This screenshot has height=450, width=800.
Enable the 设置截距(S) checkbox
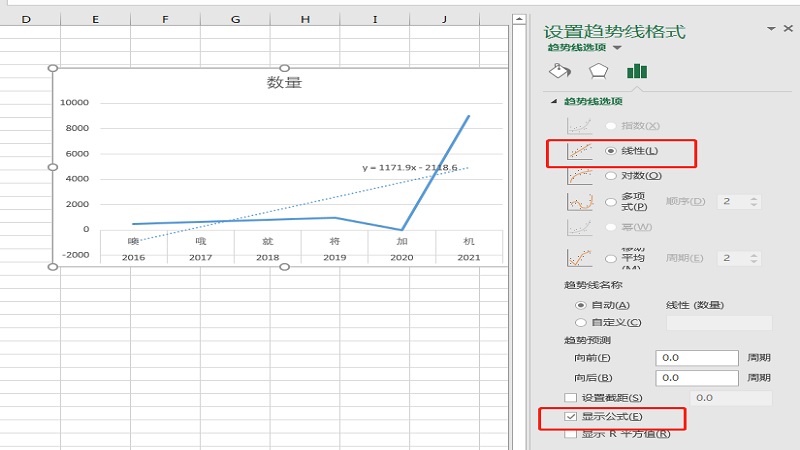coord(571,398)
